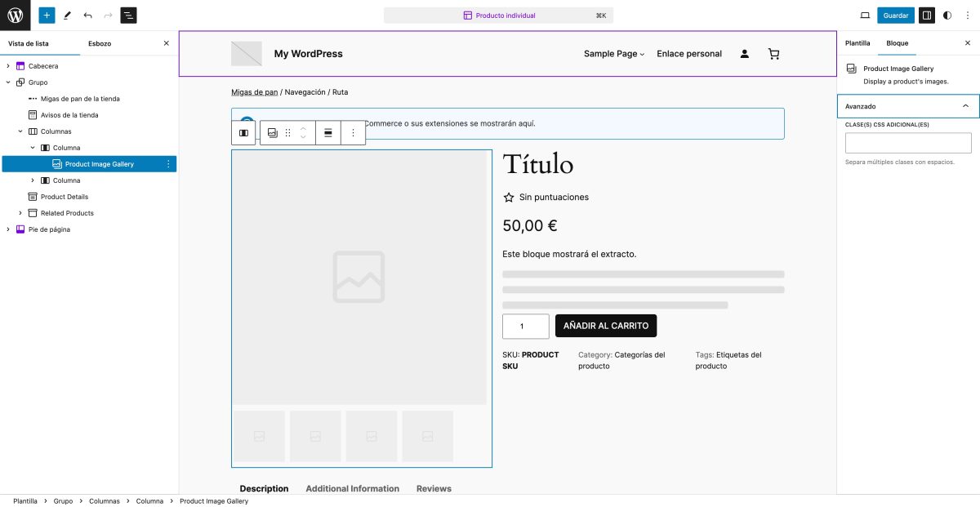The image size is (980, 507).
Task: Switch to the Esbozo tab
Action: coord(98,43)
